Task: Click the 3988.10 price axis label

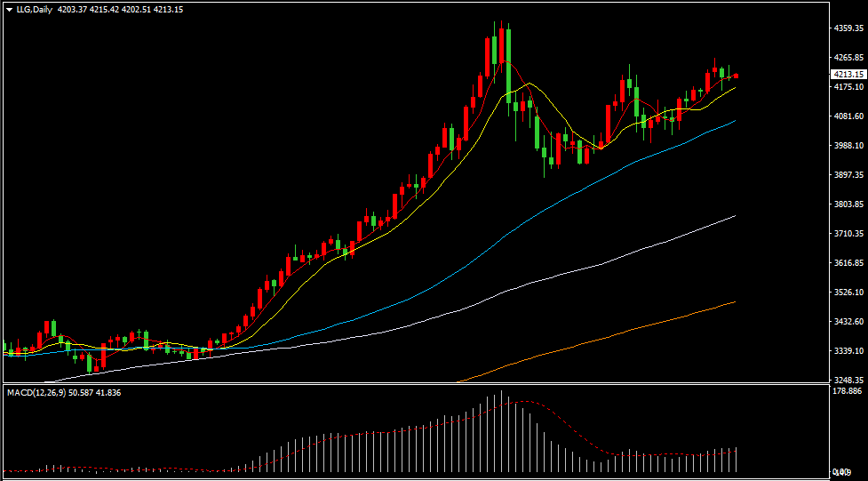Action: (x=848, y=146)
